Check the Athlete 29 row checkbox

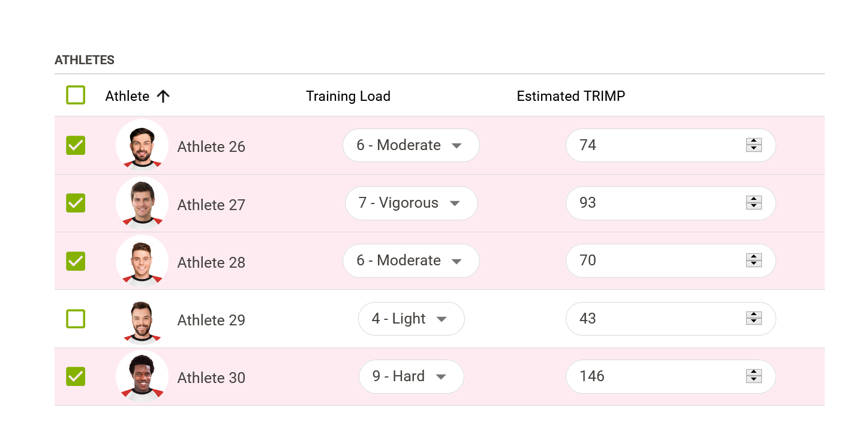[x=76, y=319]
